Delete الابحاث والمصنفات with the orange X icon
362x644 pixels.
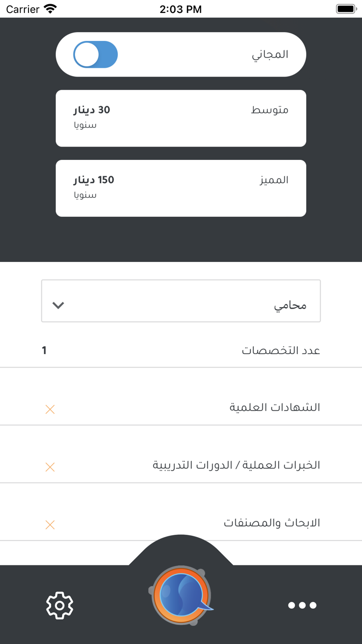click(x=50, y=524)
